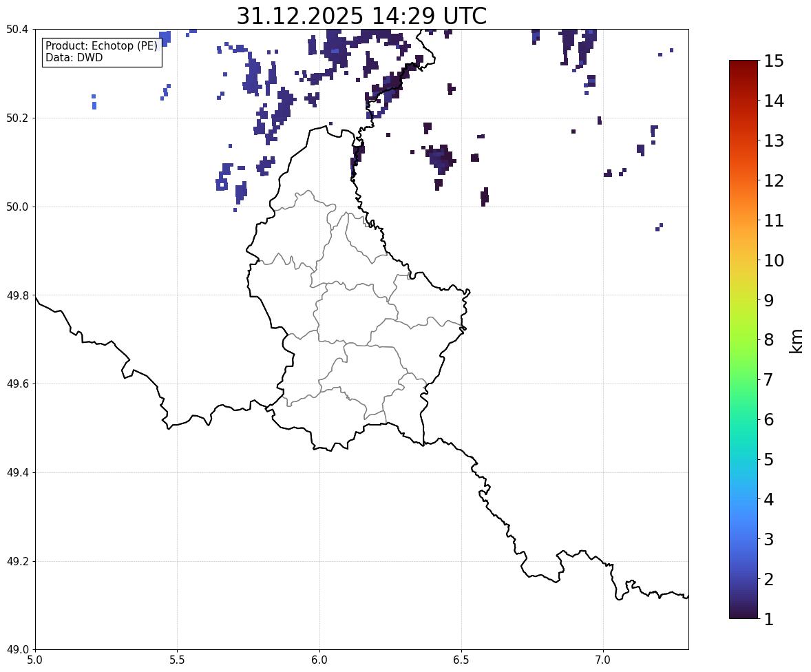The width and height of the screenshot is (811, 672).
Task: Click the colorbar tick label '8'
Action: coord(769,340)
